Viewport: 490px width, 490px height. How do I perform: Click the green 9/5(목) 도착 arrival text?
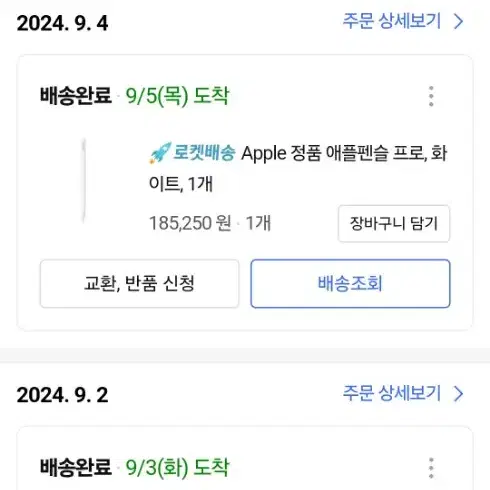[x=177, y=96]
